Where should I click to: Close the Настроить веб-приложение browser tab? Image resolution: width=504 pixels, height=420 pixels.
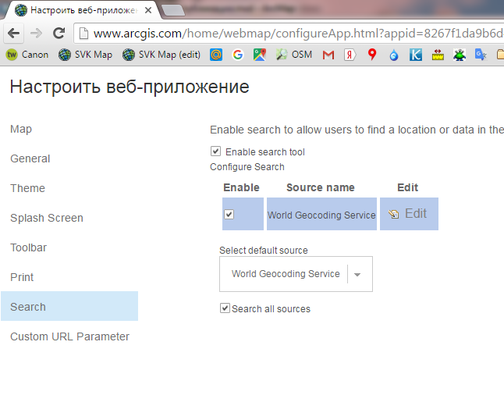point(148,10)
